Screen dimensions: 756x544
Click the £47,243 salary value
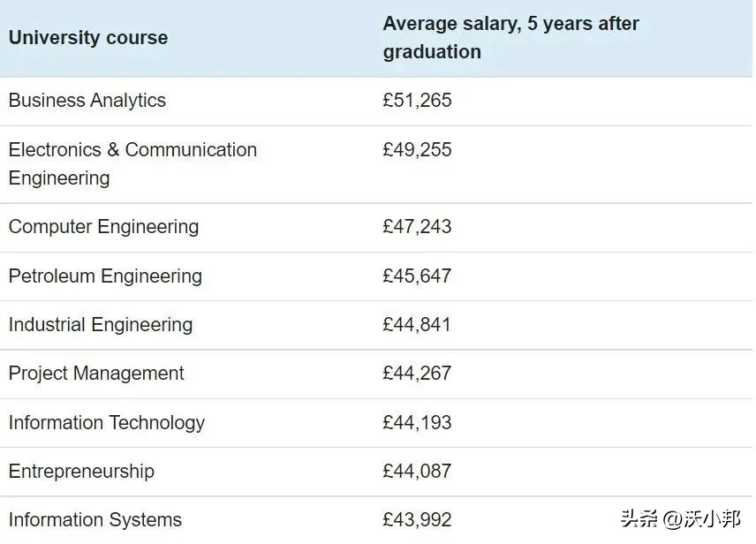point(417,227)
